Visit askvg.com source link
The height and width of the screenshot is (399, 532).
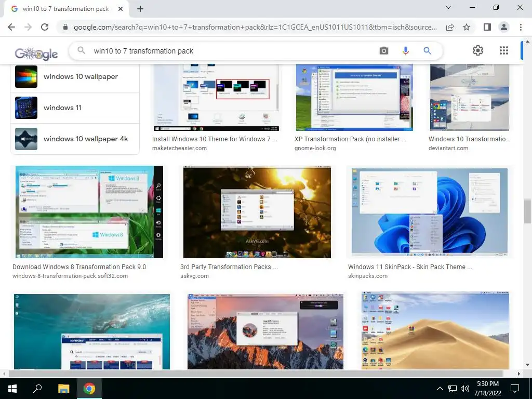[x=194, y=276]
